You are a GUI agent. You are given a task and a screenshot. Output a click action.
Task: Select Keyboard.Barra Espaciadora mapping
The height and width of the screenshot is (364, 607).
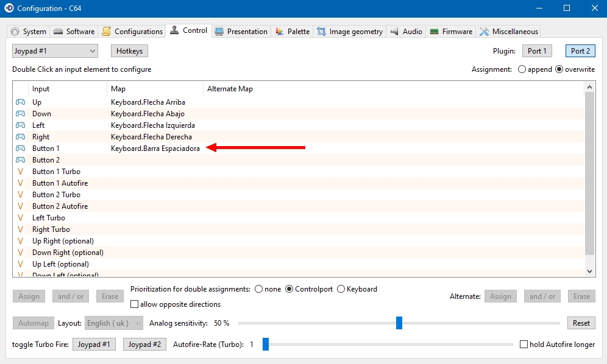coord(155,149)
